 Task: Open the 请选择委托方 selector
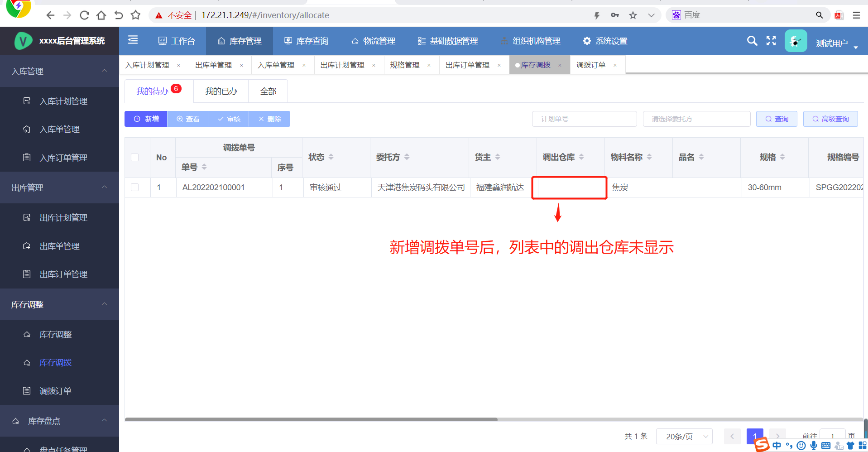point(696,119)
